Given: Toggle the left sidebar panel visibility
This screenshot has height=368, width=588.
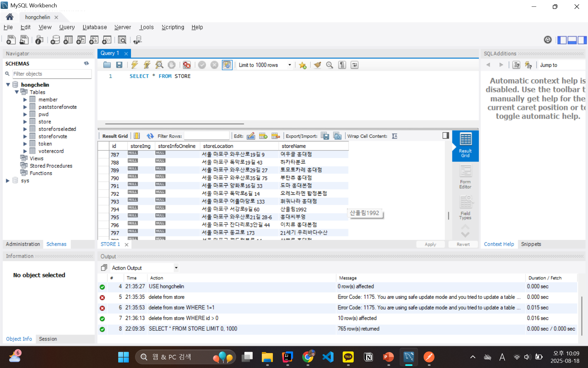Looking at the screenshot, I should point(562,40).
